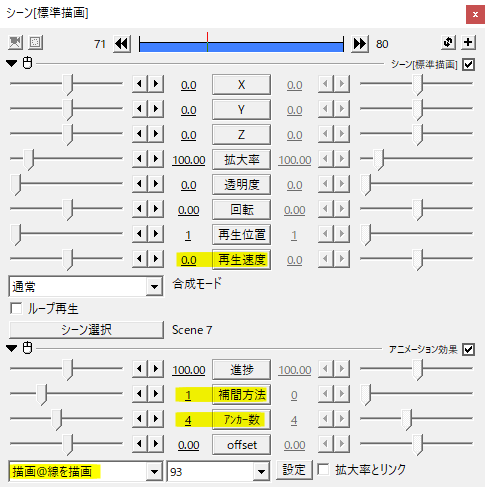Viewport: 485px width, 487px height.
Task: Click the left 拡大率 slider track
Action: pos(66,158)
